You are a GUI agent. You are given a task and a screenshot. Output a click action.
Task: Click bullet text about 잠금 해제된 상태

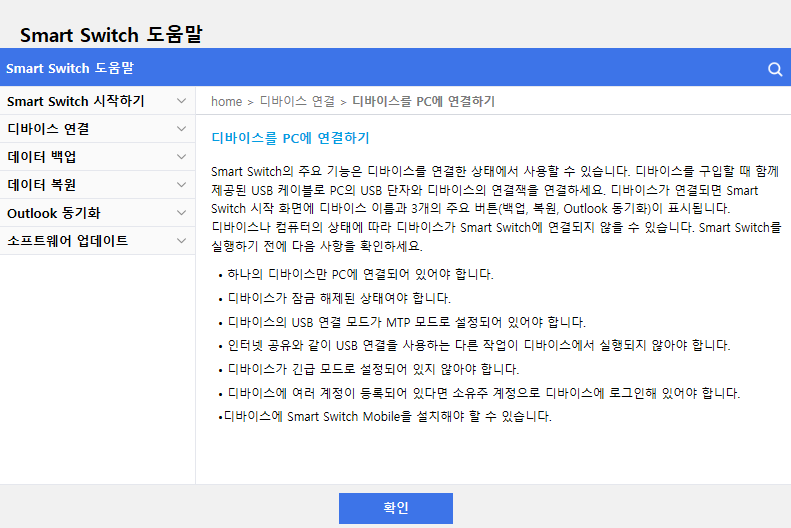click(339, 298)
